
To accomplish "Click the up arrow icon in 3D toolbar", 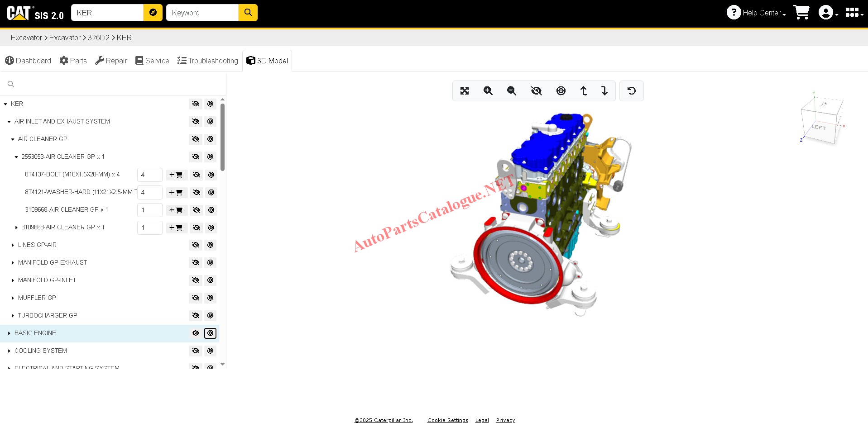I will 584,91.
